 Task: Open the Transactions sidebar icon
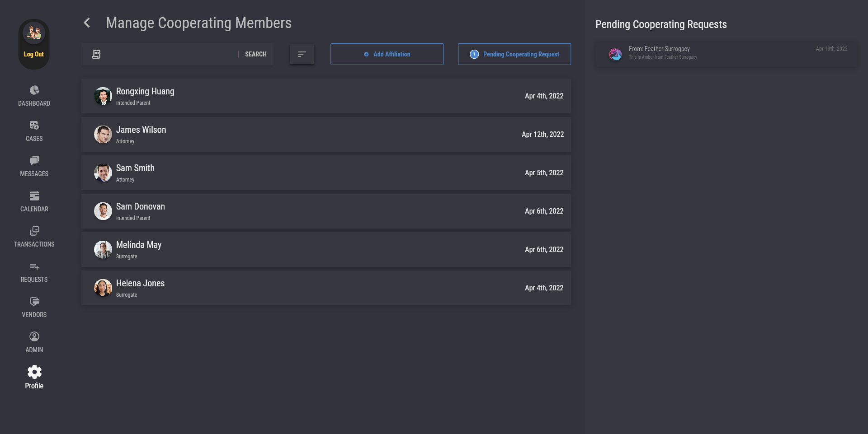tap(34, 231)
